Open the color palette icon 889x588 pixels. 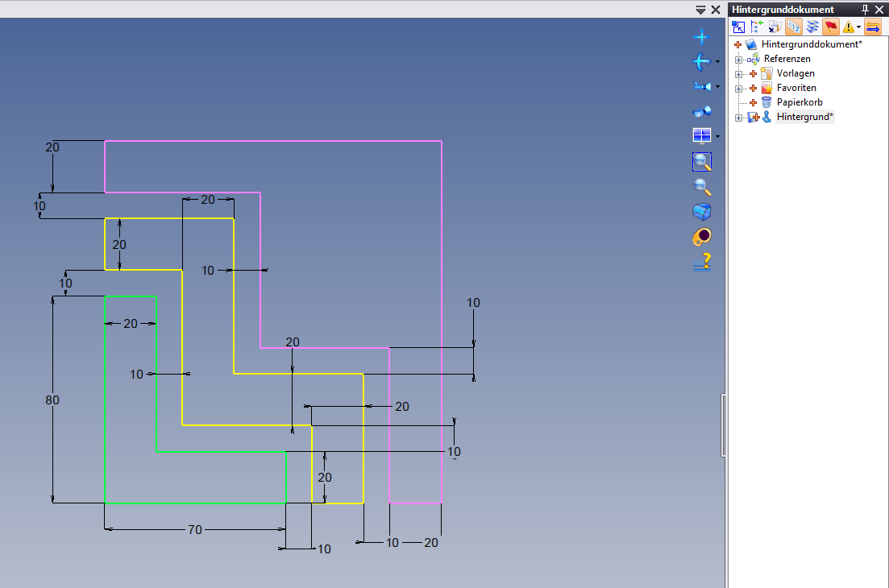702,237
